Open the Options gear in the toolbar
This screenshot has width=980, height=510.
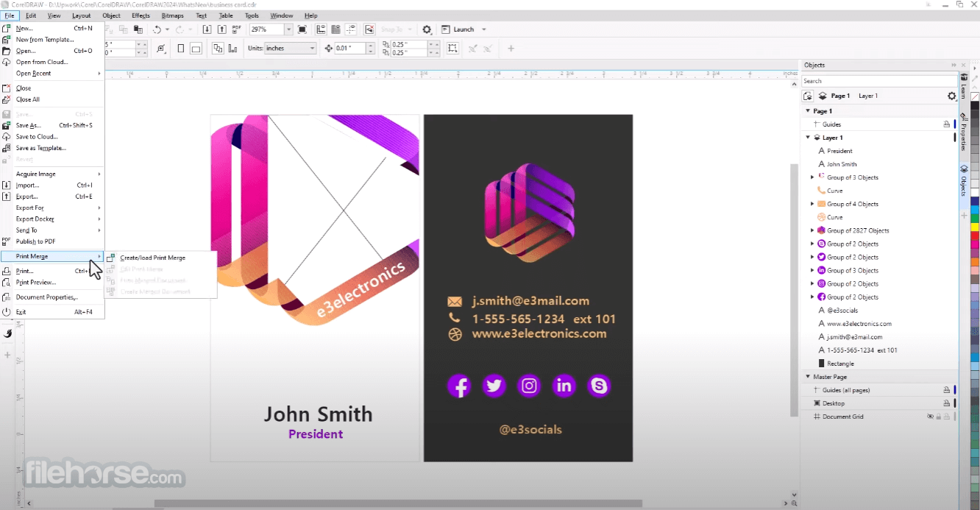click(x=427, y=29)
